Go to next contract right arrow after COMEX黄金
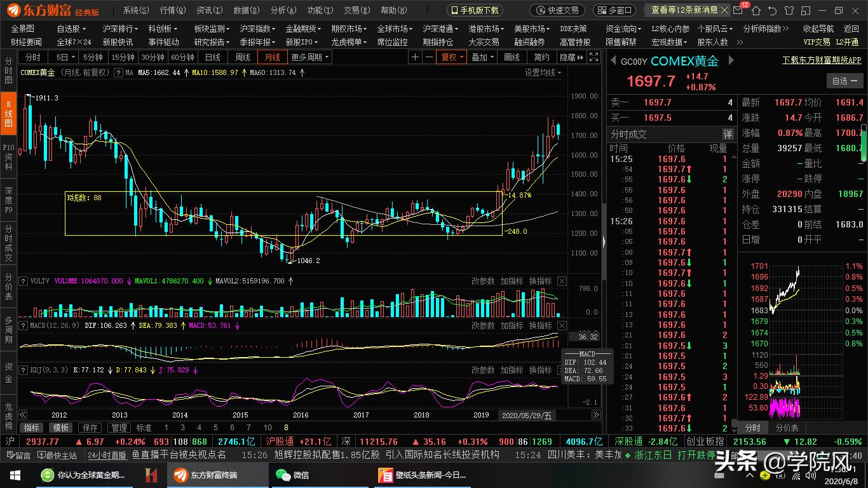 pyautogui.click(x=731, y=61)
